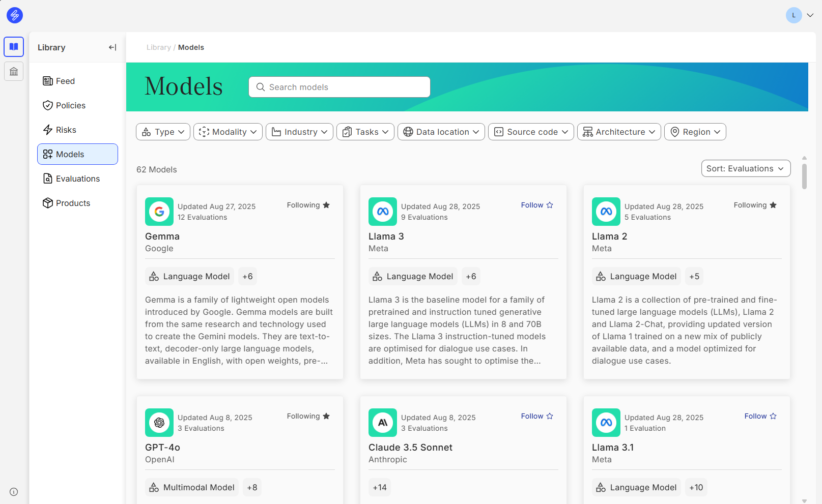Click the Claude 3.5 Sonnet Anthropic logo
Viewport: 822px width, 504px height.
point(383,423)
